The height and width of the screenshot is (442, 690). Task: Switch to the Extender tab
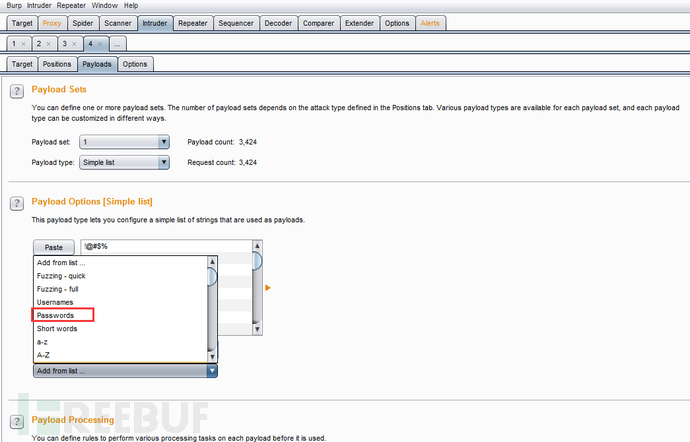pos(359,23)
